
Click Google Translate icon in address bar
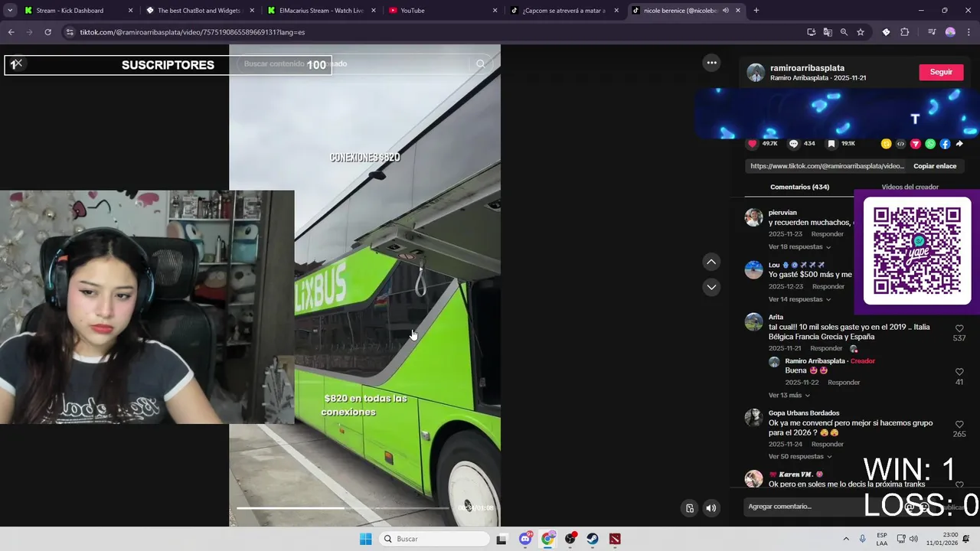click(x=828, y=32)
